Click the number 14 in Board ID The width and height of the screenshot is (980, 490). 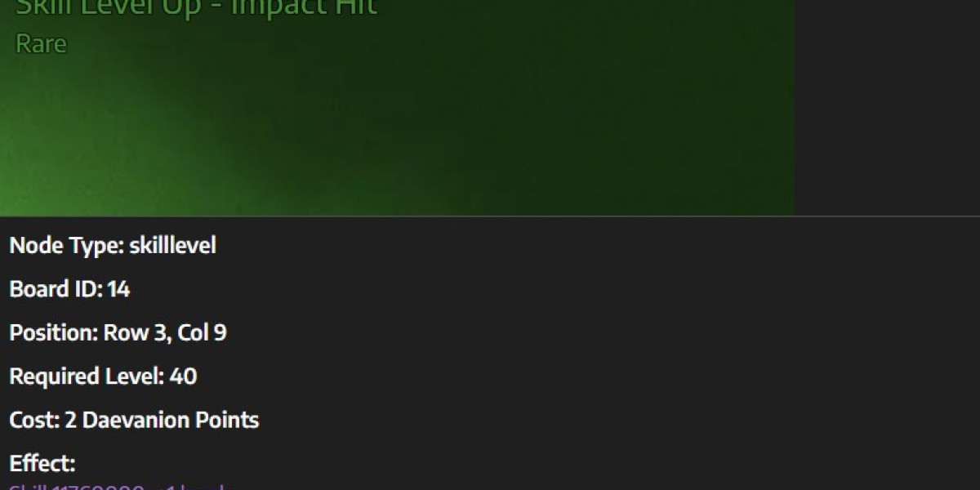coord(119,289)
